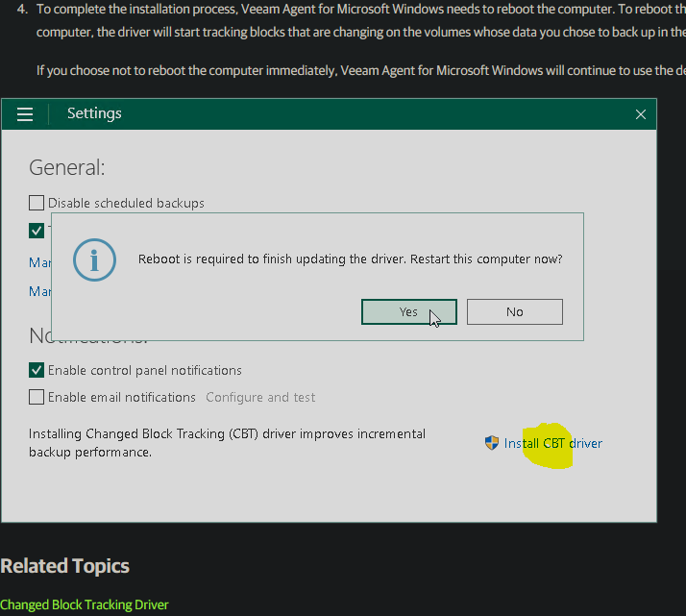
Task: Toggle Disable scheduled backups checkbox
Action: coord(37,203)
